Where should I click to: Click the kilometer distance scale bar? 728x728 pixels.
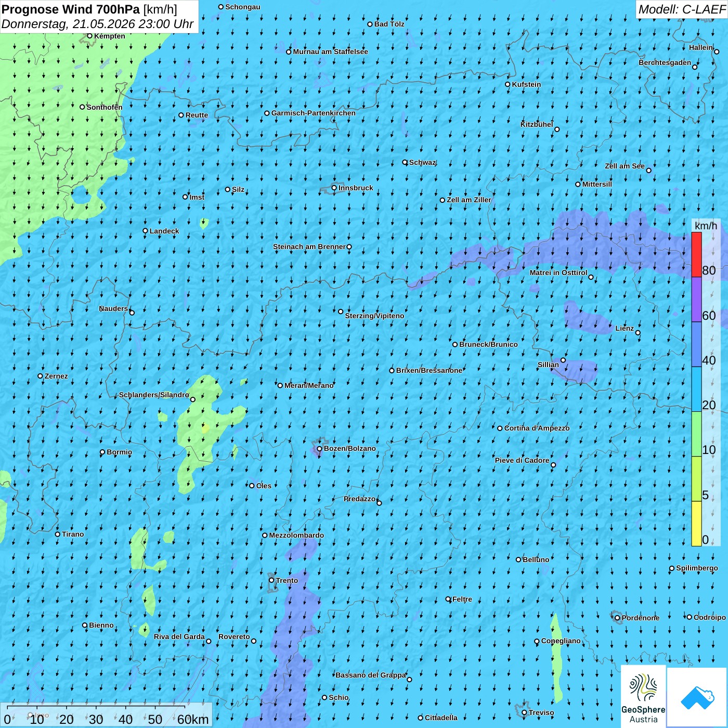point(106,715)
